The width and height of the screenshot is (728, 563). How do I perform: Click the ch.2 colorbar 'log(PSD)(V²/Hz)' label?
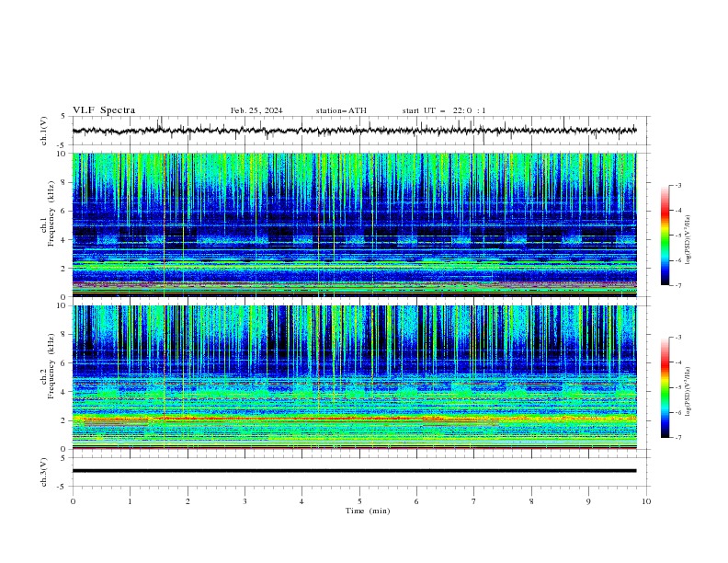[x=688, y=391]
